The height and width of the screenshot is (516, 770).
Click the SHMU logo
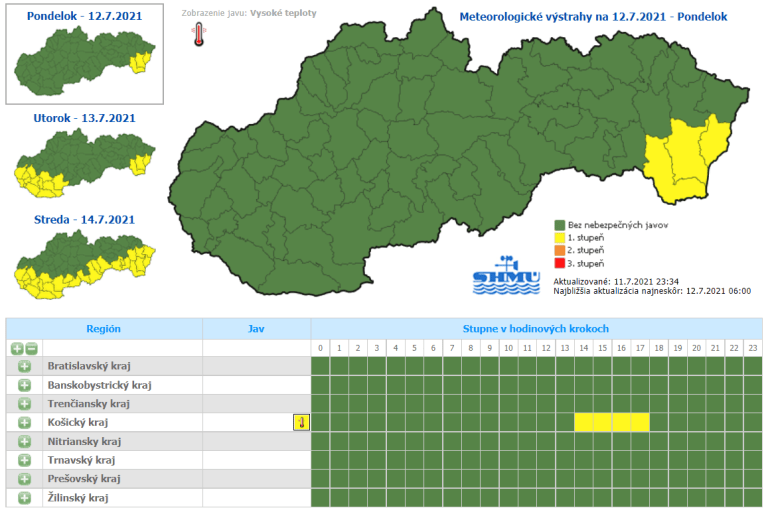(x=506, y=275)
